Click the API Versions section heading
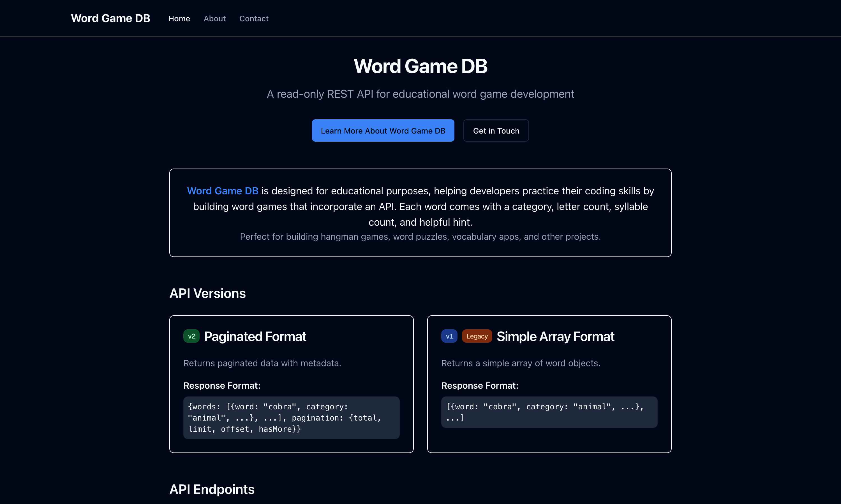841x504 pixels. pos(207,293)
